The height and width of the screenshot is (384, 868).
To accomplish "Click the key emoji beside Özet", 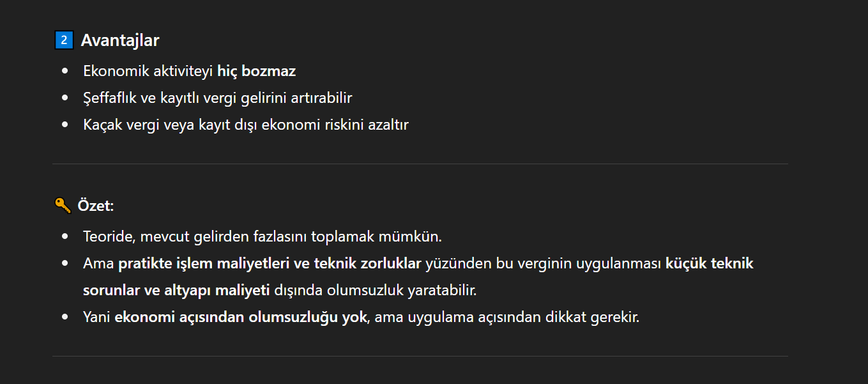I will (63, 205).
